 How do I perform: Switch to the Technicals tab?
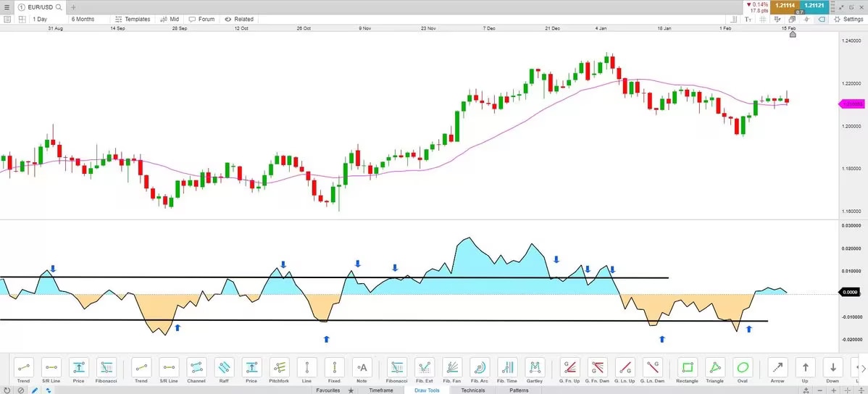coord(472,390)
